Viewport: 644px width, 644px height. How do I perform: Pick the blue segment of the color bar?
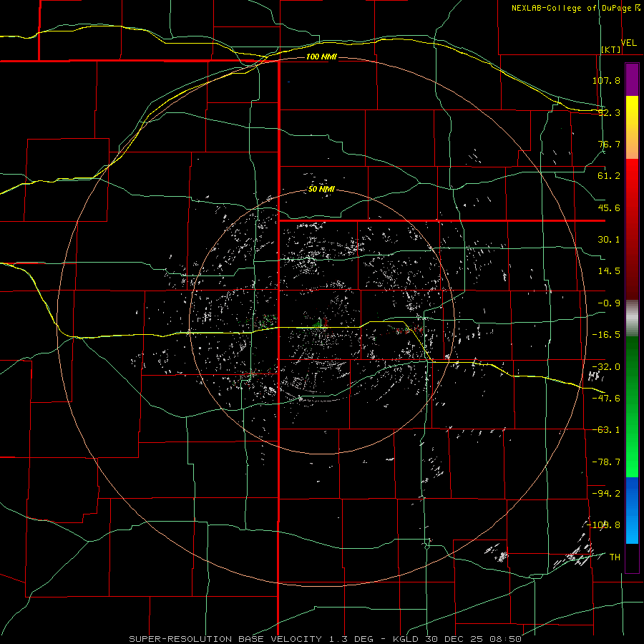[x=632, y=510]
